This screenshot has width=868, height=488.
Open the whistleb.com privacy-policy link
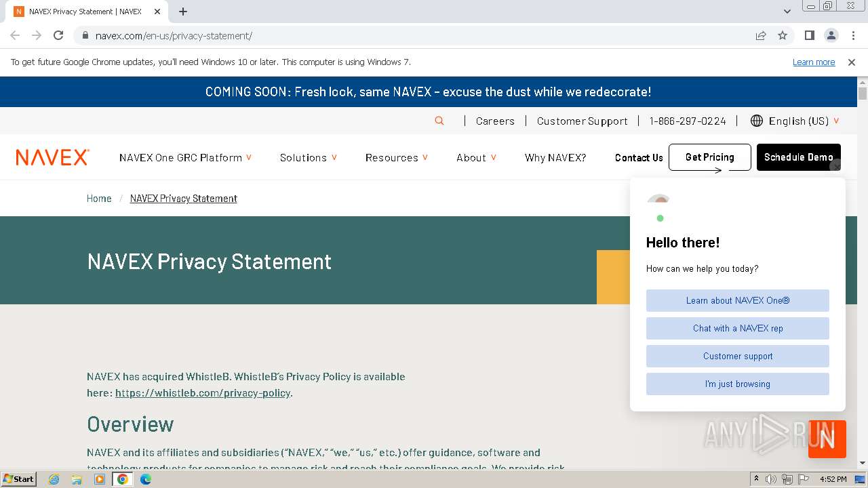coord(203,393)
